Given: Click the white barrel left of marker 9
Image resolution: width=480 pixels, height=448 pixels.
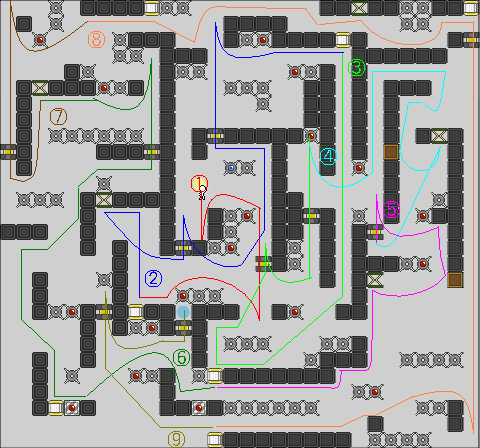Looking at the screenshot, I should (x=215, y=440).
